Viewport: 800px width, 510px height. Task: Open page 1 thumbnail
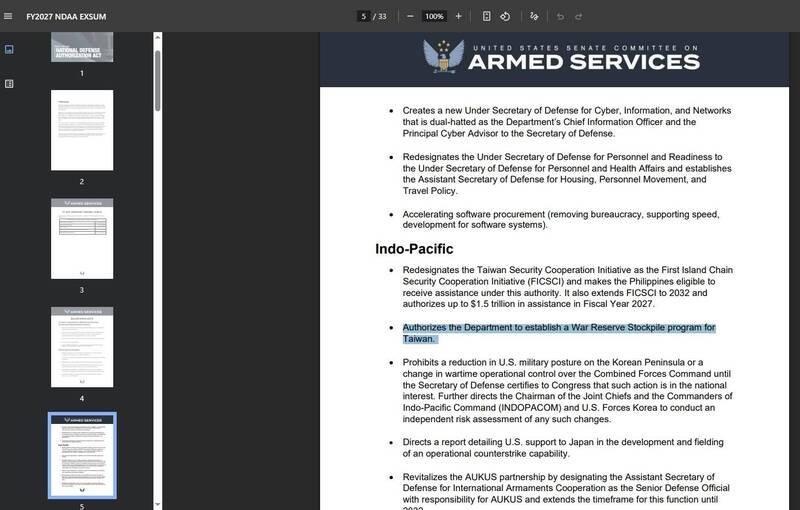click(x=82, y=47)
